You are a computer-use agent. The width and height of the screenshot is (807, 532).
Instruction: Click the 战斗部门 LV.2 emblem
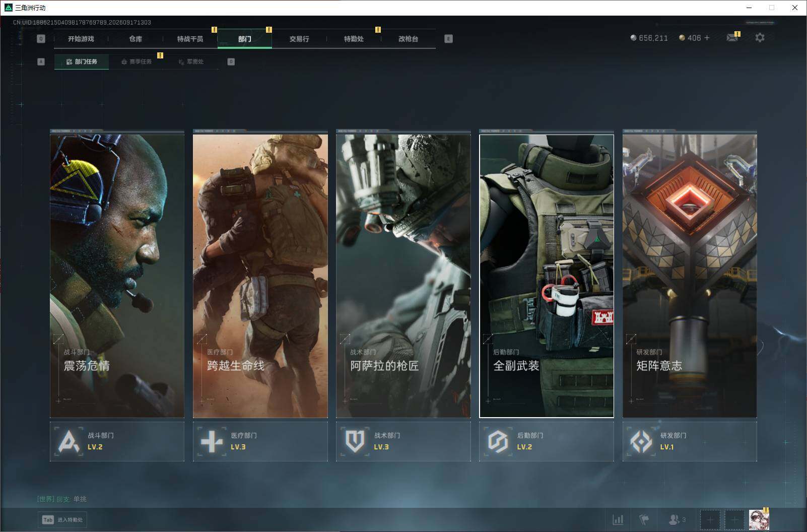click(69, 442)
